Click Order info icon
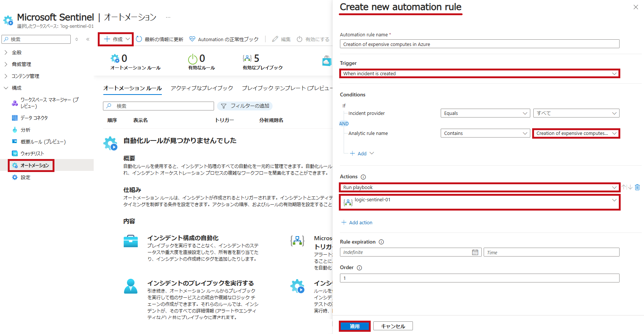This screenshot has width=644, height=334. click(x=359, y=268)
